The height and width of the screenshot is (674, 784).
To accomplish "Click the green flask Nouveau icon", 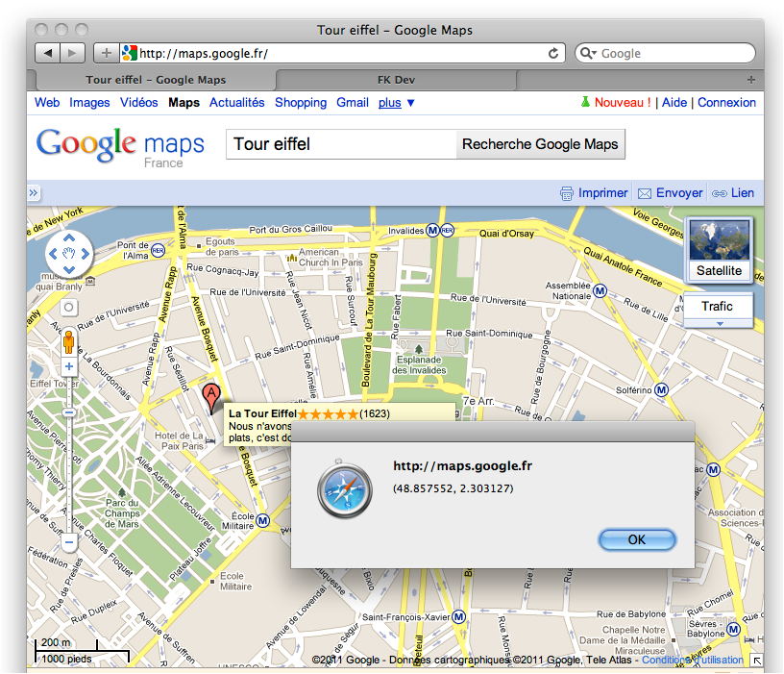I will (585, 102).
